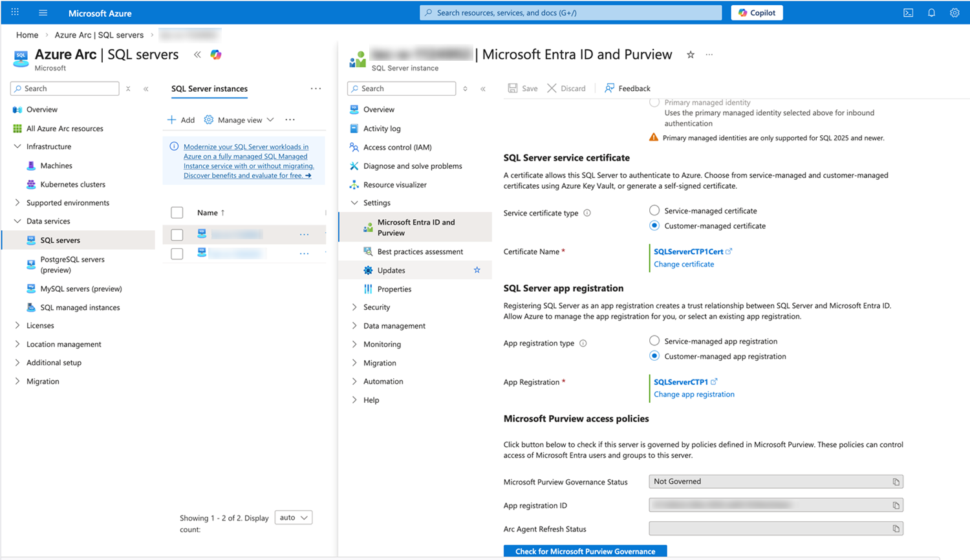Favorite the Updates menu item star
970x560 pixels.
(x=477, y=270)
